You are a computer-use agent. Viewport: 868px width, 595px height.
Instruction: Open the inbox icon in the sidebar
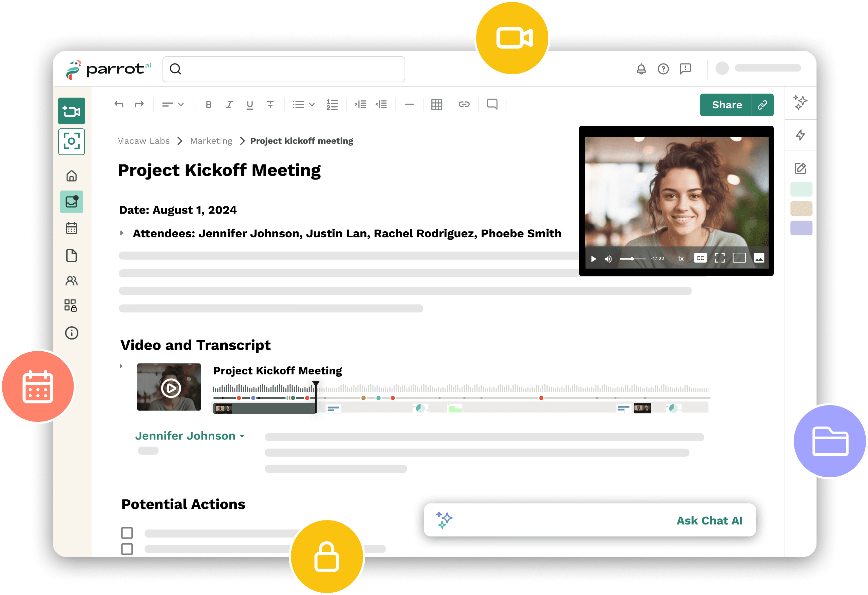[x=71, y=202]
